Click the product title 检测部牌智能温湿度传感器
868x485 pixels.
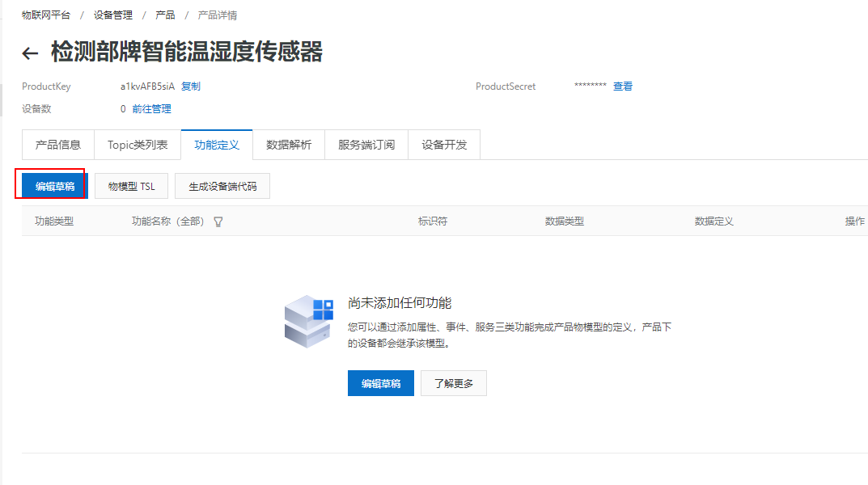click(187, 52)
